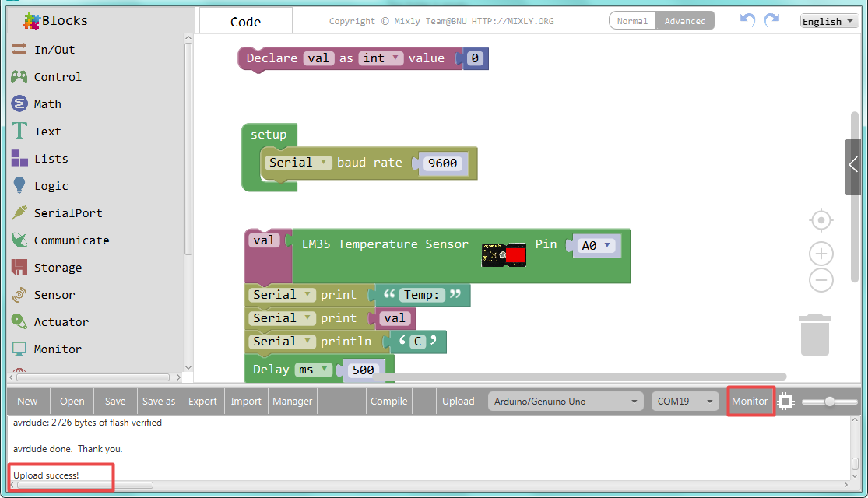The width and height of the screenshot is (868, 498).
Task: Click the undo arrow icon
Action: (x=747, y=20)
